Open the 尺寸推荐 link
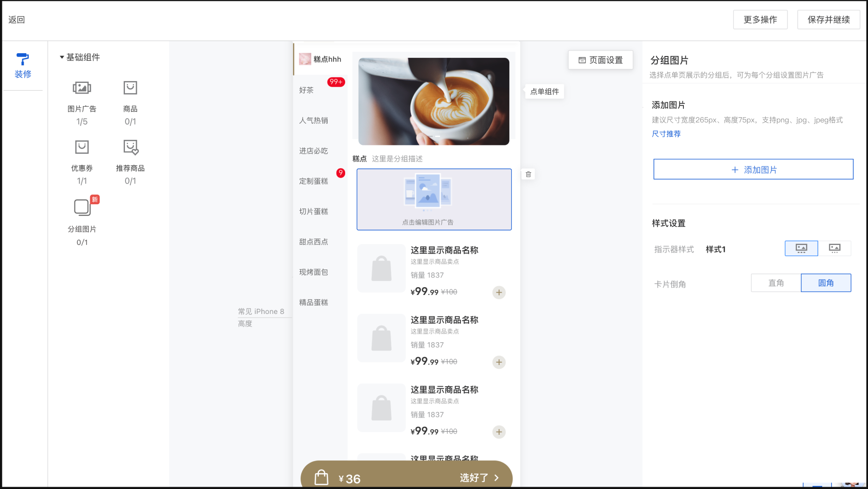The width and height of the screenshot is (868, 489). coord(666,134)
